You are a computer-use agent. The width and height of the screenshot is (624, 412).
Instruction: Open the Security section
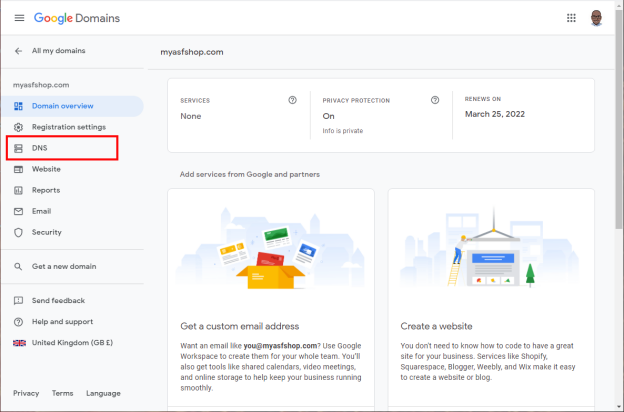(47, 232)
